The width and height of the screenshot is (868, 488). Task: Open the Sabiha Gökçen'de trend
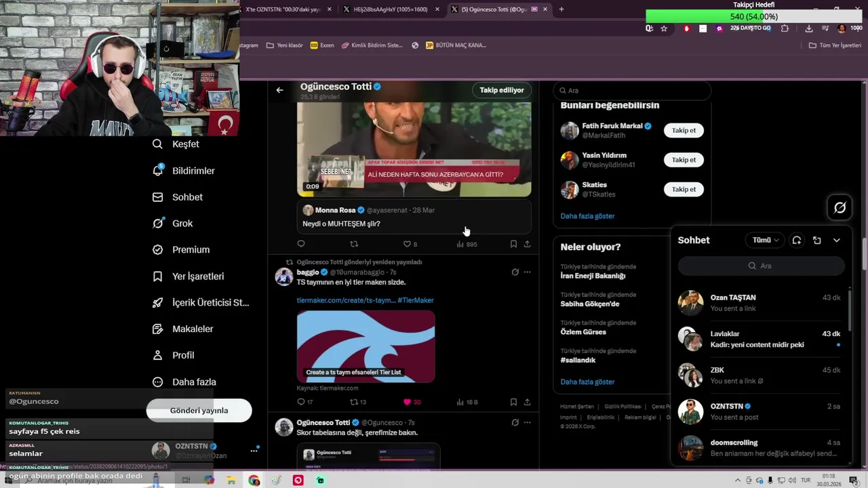click(590, 304)
